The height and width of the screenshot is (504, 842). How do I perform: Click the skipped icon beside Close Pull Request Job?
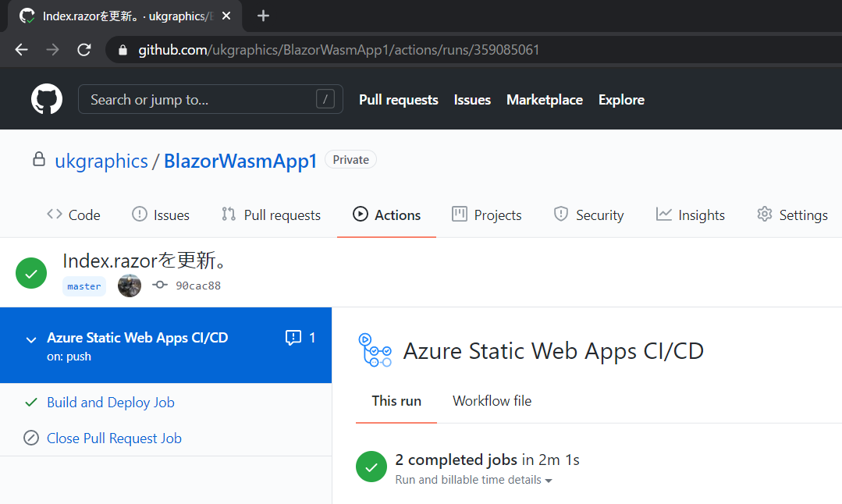[x=31, y=438]
